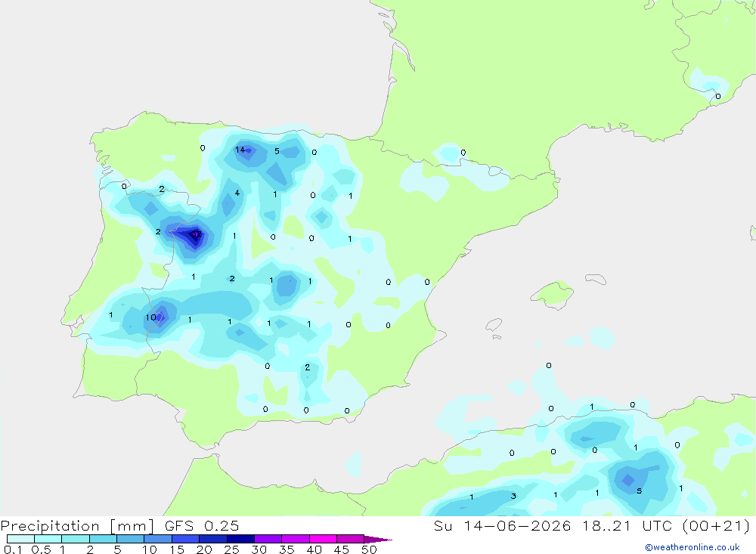Screen dimensions: 756x554
Task: Click the "0.5" legend scale label
Action: [41, 549]
